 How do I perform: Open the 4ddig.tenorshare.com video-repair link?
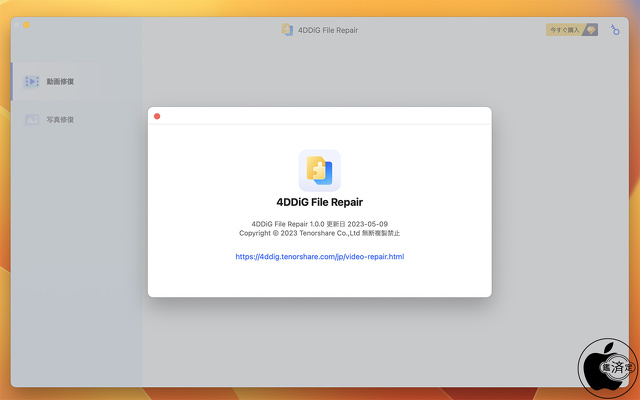(x=320, y=257)
